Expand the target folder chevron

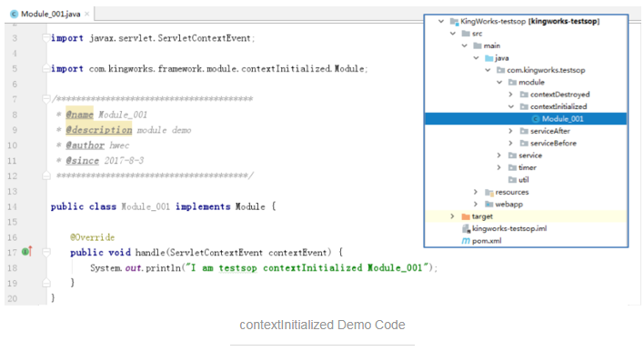[x=452, y=216]
